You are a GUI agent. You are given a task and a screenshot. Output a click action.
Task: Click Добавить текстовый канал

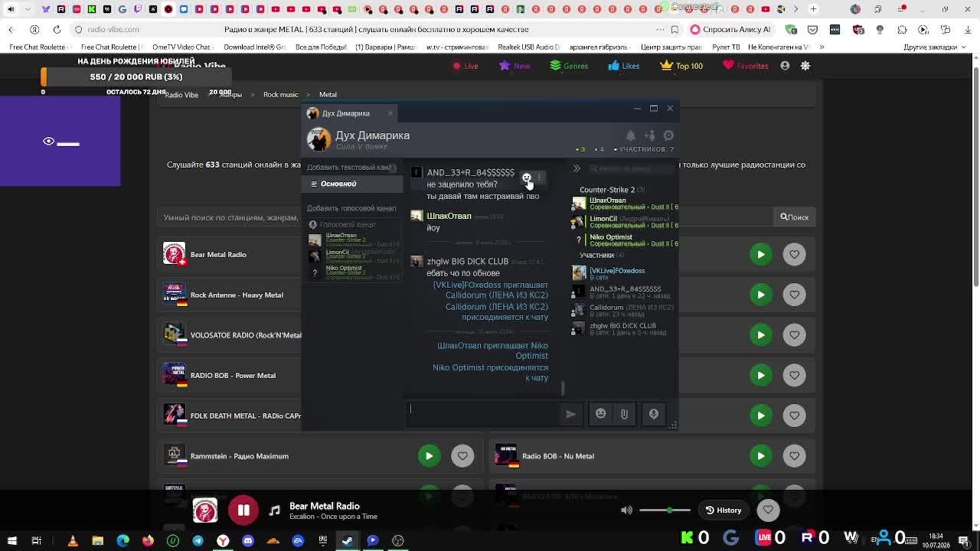[349, 167]
